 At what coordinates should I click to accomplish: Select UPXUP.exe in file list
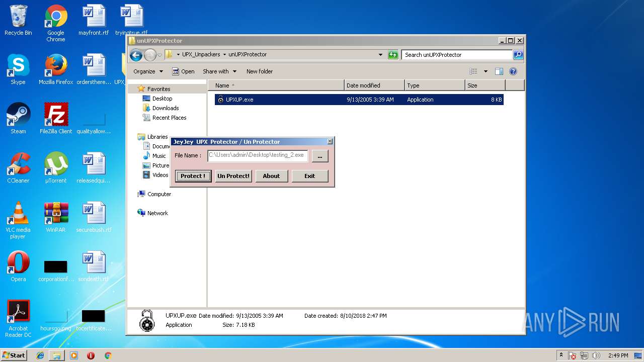(359, 100)
